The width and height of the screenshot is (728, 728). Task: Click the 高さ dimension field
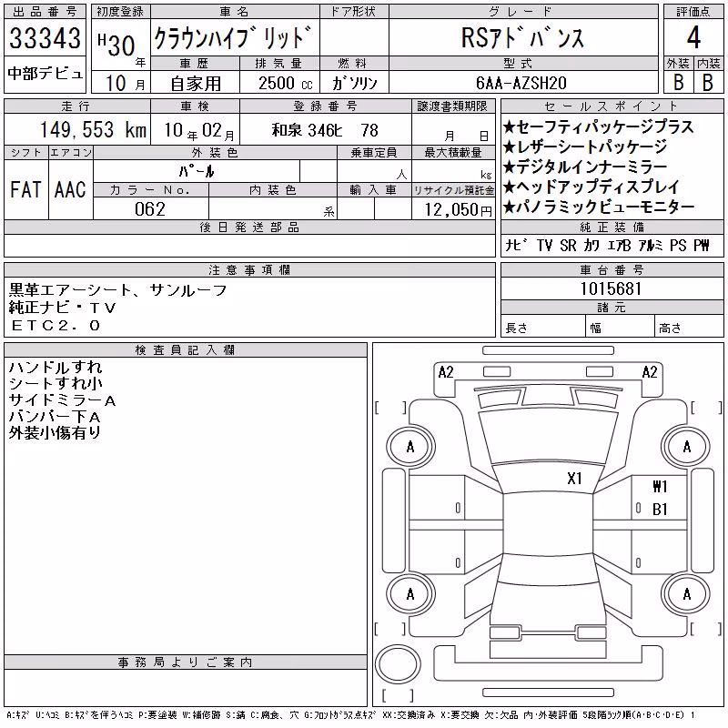coord(690,328)
